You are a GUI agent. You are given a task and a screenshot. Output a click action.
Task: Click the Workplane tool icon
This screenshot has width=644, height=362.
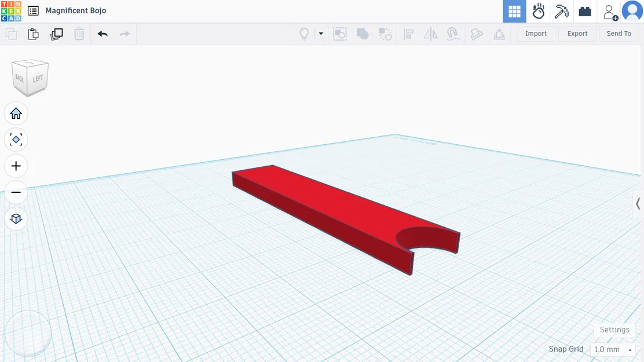[476, 34]
